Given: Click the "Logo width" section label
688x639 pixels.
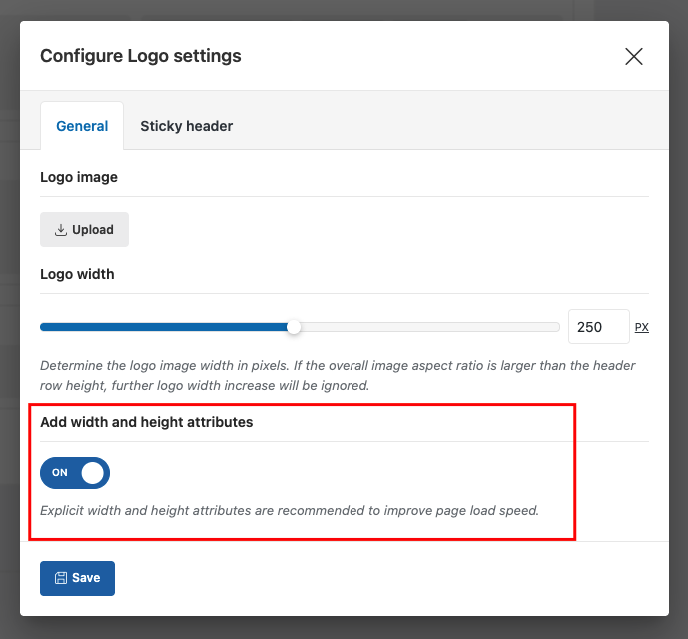Looking at the screenshot, I should click(77, 274).
